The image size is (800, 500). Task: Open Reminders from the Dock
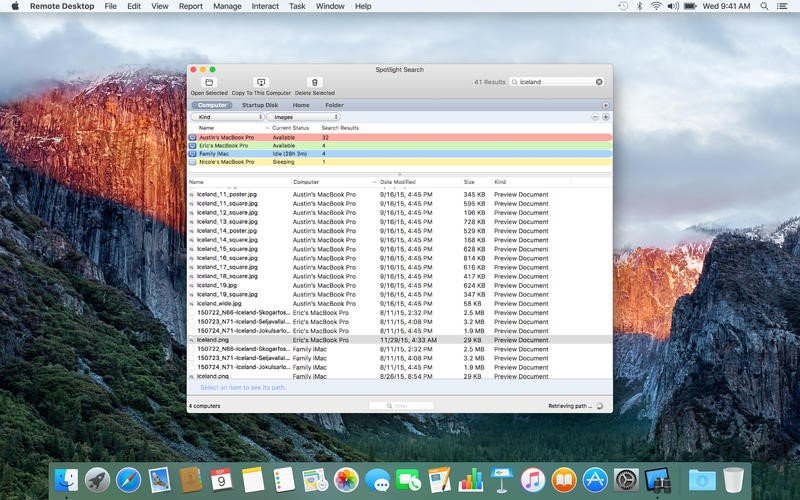pos(284,480)
